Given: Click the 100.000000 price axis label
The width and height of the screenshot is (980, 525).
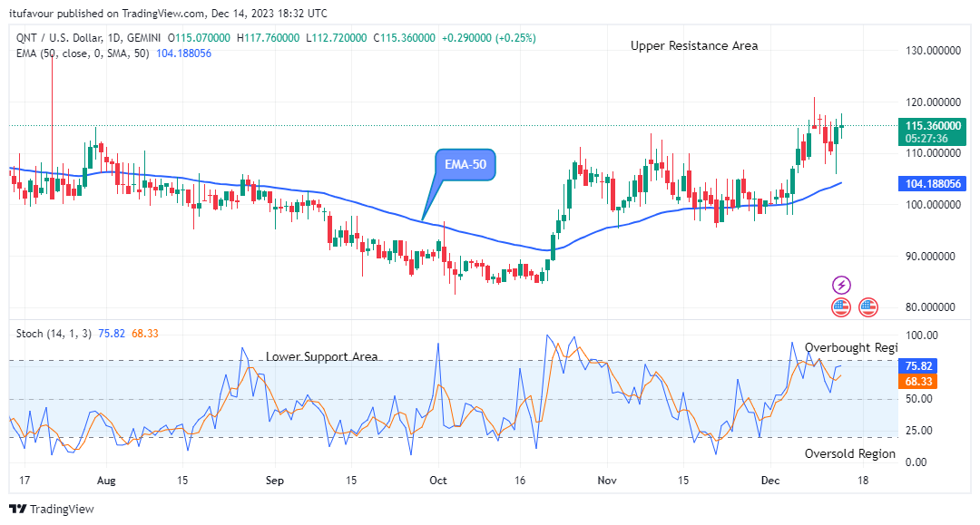Looking at the screenshot, I should (x=933, y=204).
